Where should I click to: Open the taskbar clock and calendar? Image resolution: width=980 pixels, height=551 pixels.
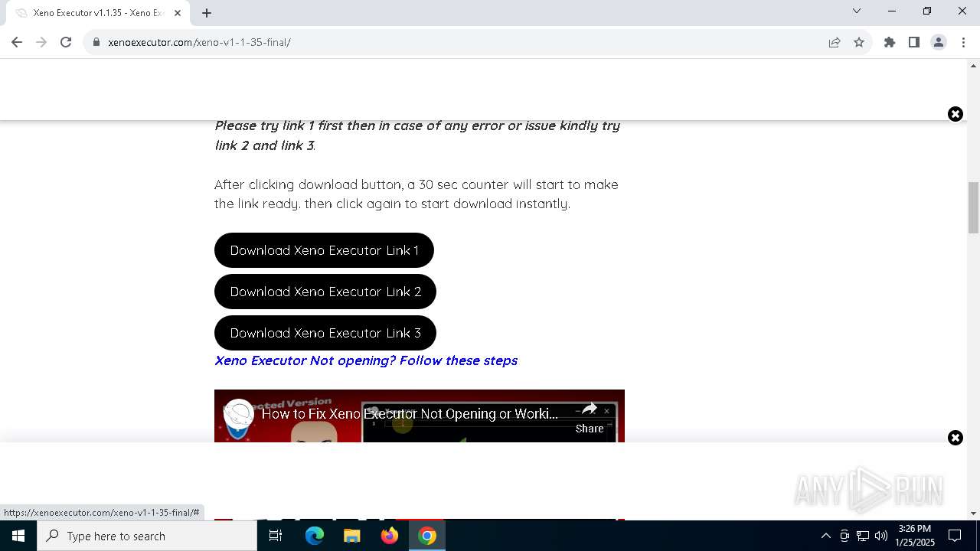point(915,536)
